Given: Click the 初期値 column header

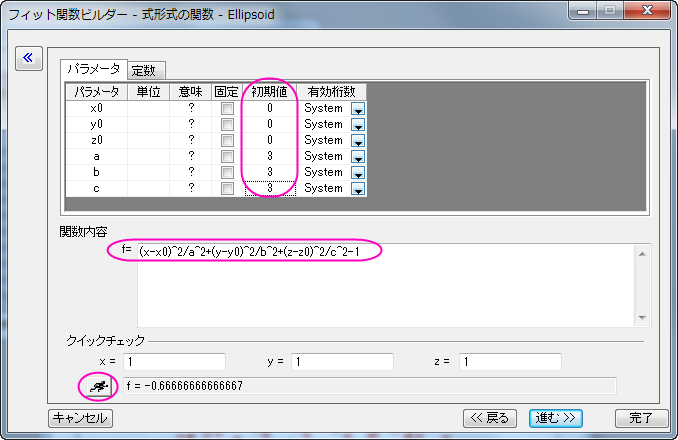Looking at the screenshot, I should [x=270, y=92].
